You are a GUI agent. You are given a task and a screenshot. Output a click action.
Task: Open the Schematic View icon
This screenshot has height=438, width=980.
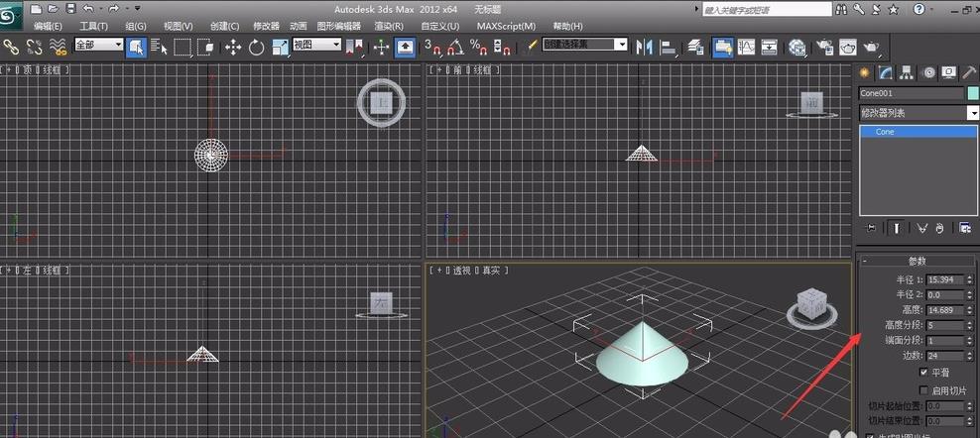(770, 47)
